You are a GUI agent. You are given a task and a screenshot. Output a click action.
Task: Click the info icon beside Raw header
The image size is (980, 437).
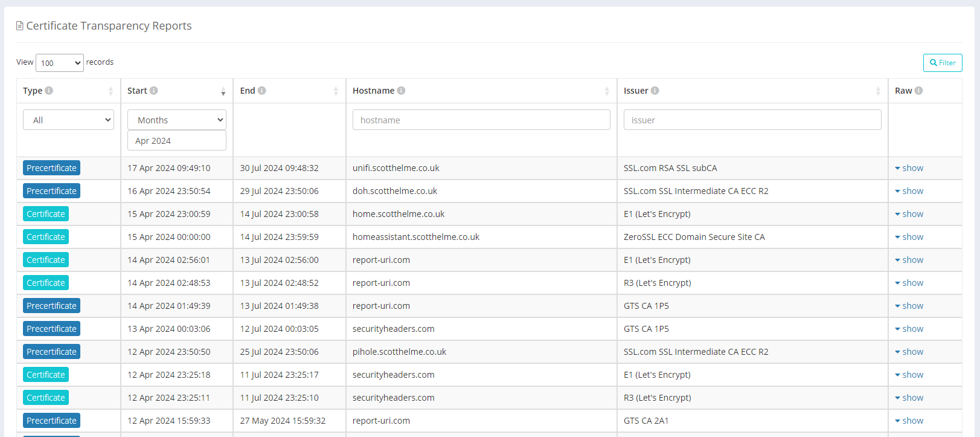[x=918, y=91]
